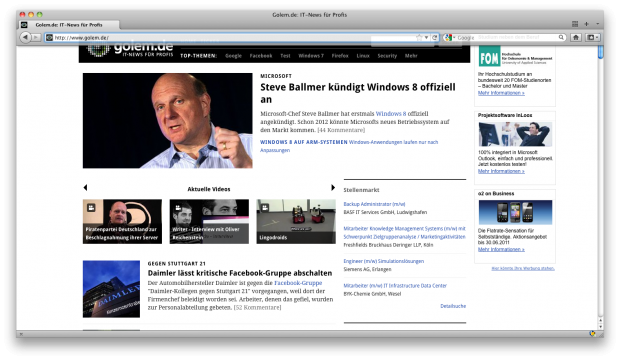620x360 pixels.
Task: Open the Test top theme
Action: (x=285, y=56)
